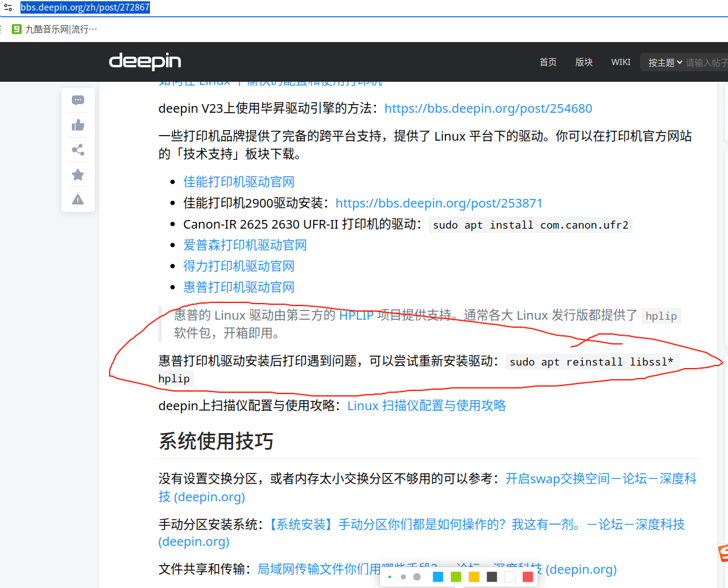
Task: Go to 首页 in the navigation bar
Action: pyautogui.click(x=548, y=62)
